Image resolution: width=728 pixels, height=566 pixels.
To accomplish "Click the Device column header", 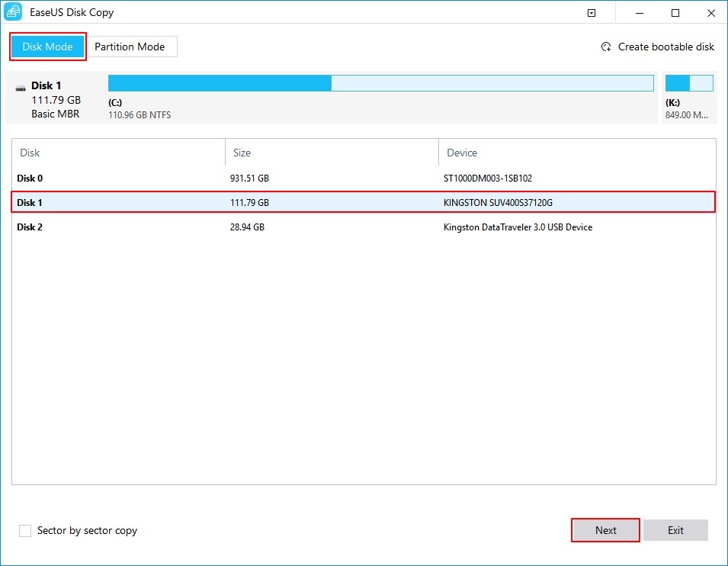I will click(x=577, y=153).
